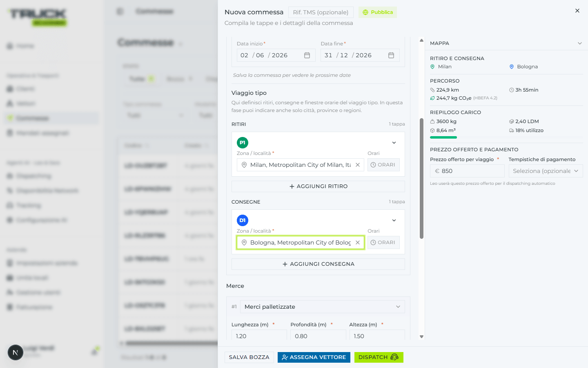The height and width of the screenshot is (368, 588).
Task: Click the Merce section heading
Action: point(235,286)
